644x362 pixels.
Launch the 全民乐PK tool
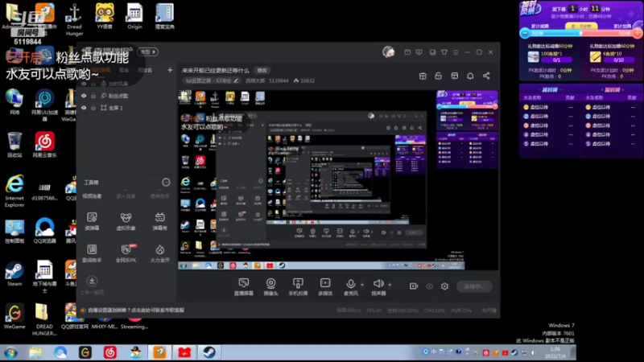click(126, 253)
